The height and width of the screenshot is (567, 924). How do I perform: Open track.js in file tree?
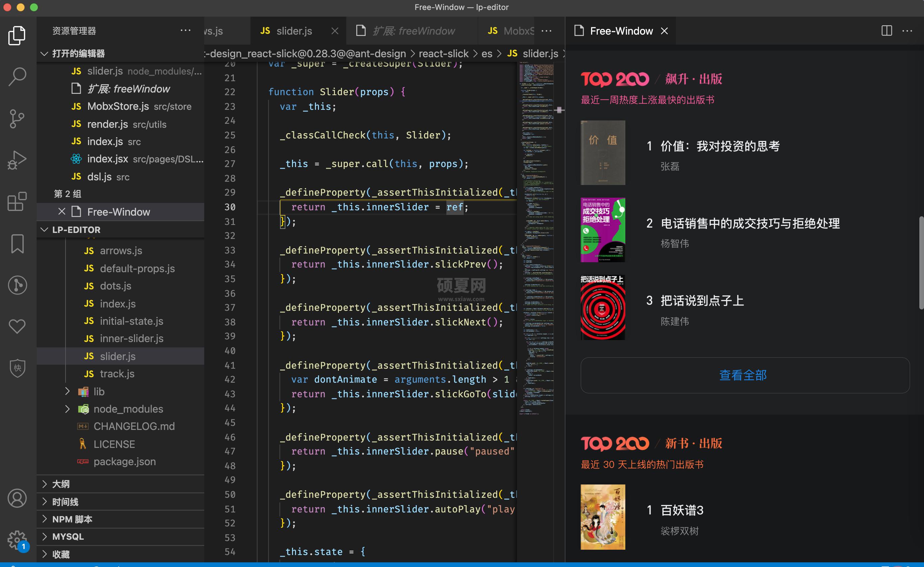(x=120, y=373)
